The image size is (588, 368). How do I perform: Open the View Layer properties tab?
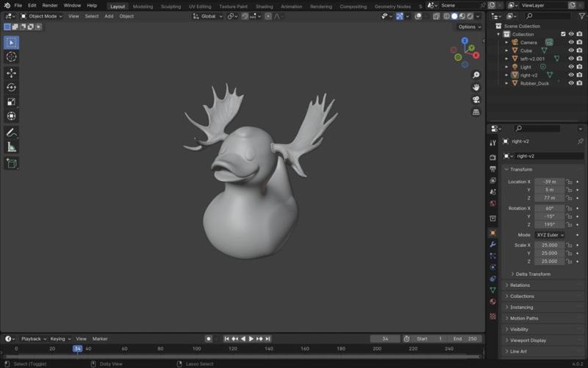492,180
